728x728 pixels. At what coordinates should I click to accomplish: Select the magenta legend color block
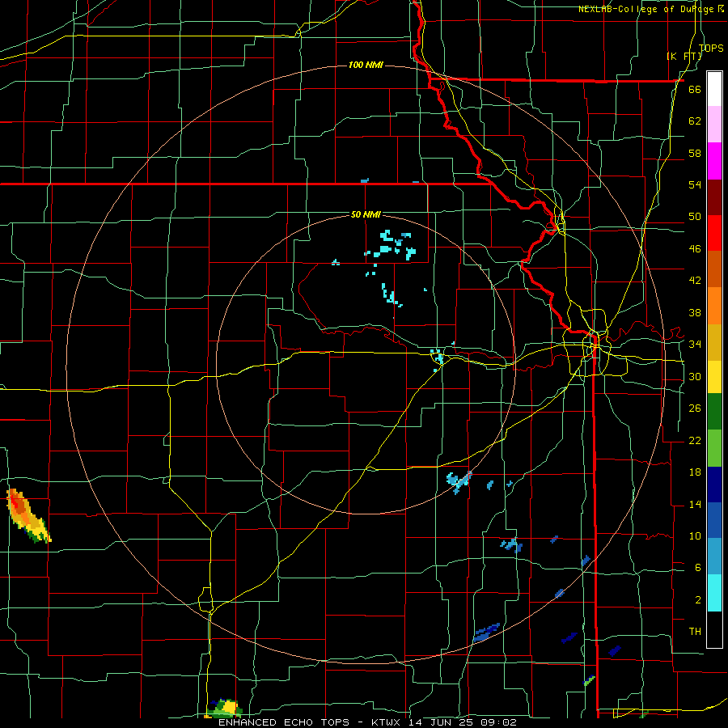(x=714, y=161)
